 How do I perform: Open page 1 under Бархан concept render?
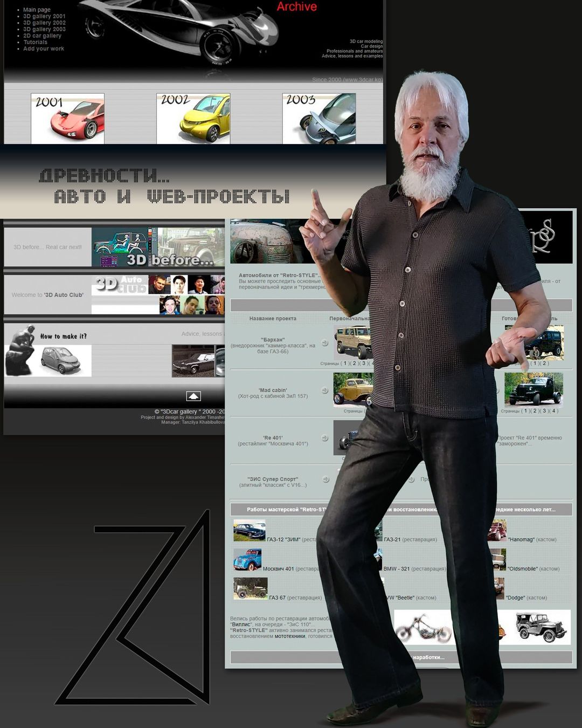(345, 363)
